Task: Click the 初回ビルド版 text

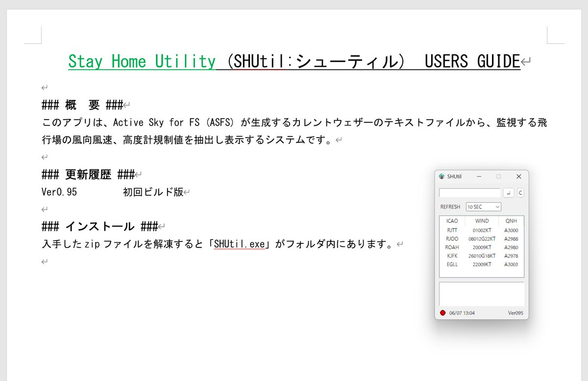Action: click(153, 192)
